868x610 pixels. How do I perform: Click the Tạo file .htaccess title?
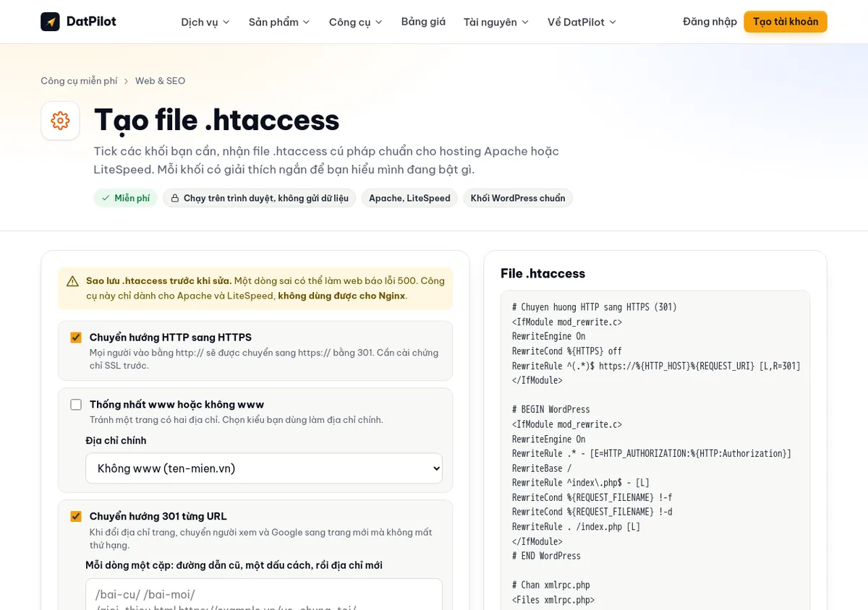[216, 120]
